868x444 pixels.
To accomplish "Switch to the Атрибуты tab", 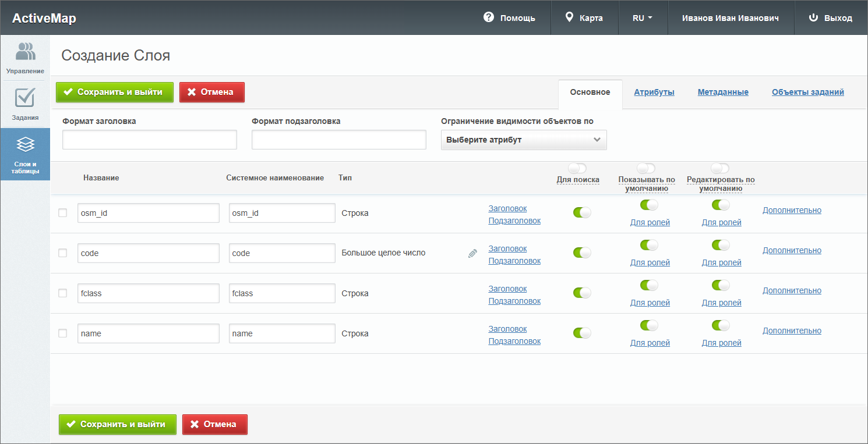I will click(654, 92).
